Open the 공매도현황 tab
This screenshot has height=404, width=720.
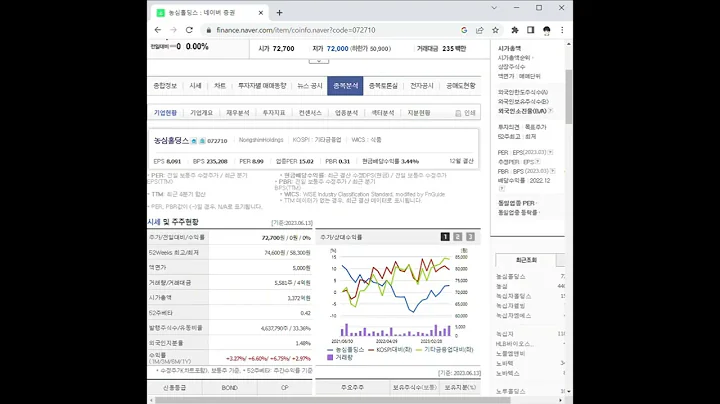(461, 86)
